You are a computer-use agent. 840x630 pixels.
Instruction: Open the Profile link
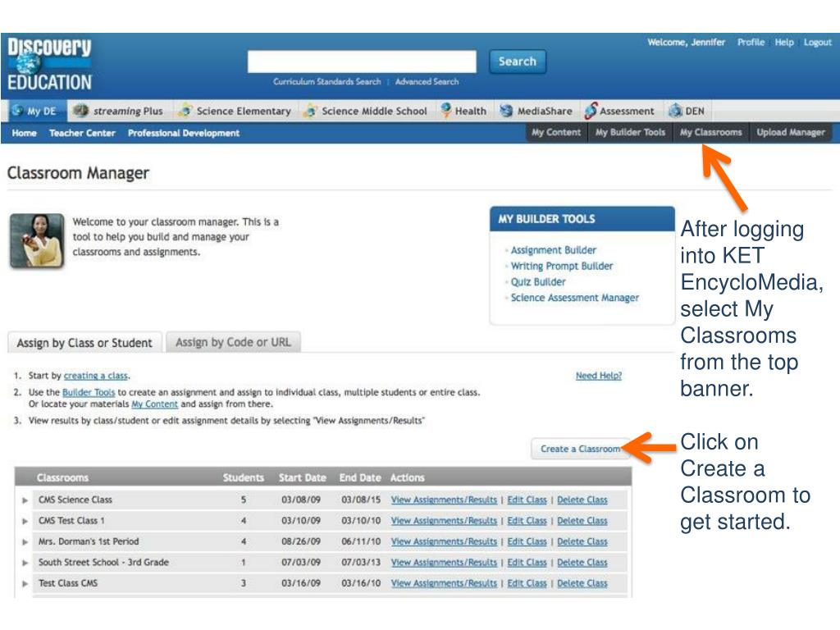(x=751, y=43)
